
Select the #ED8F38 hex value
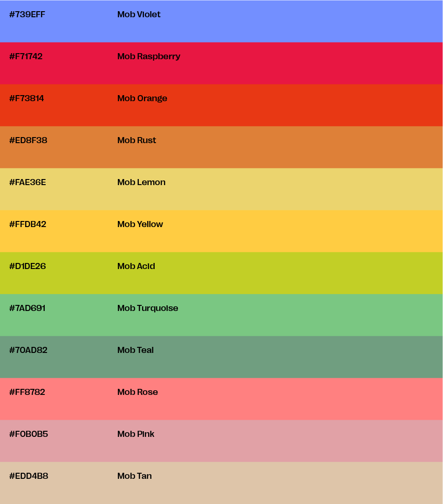(28, 140)
